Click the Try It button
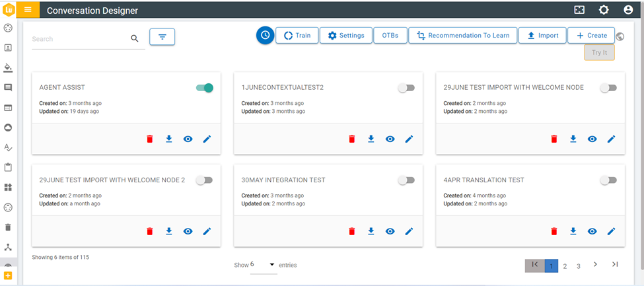This screenshot has width=644, height=286. tap(599, 53)
